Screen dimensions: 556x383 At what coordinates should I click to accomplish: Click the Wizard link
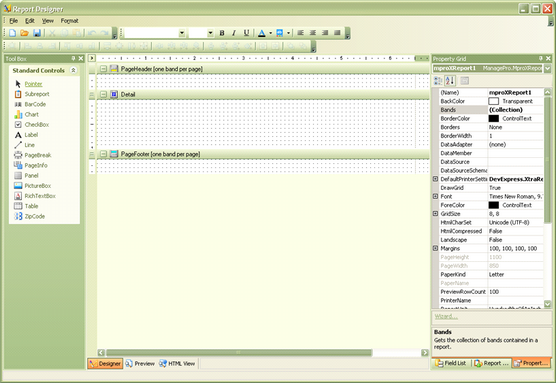[x=446, y=316]
